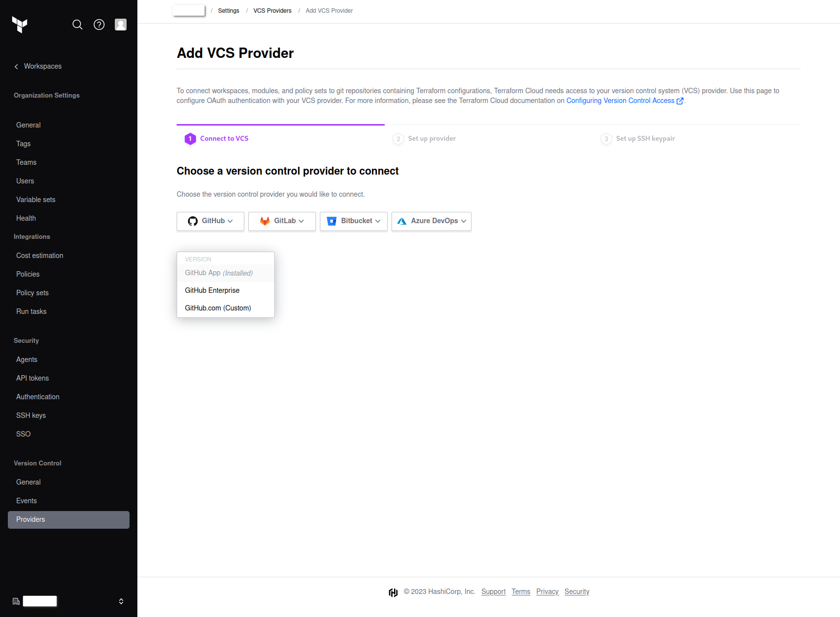Click the VCS Providers breadcrumb
Viewport: 840px width, 617px height.
(x=272, y=11)
